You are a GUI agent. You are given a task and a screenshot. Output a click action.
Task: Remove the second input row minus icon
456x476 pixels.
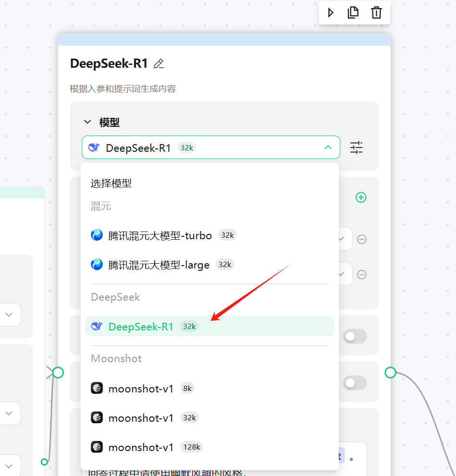tap(362, 275)
